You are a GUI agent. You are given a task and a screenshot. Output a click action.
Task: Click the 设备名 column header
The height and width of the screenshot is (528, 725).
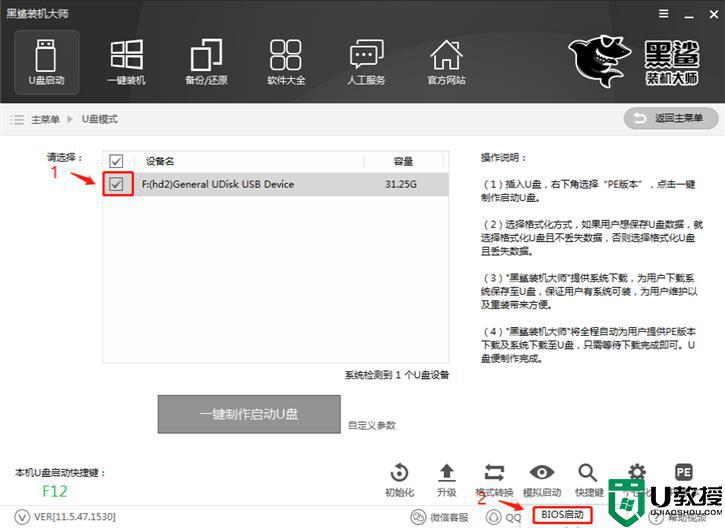click(160, 161)
